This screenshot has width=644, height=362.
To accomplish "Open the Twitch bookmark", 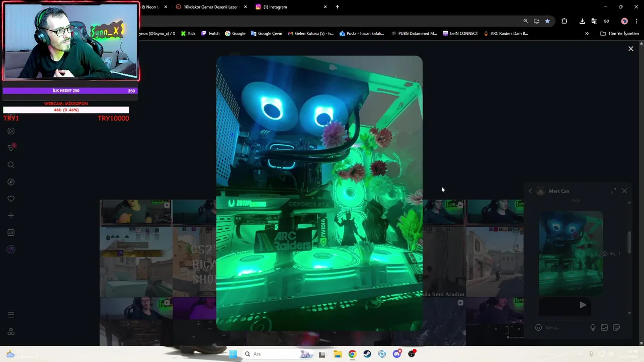I will click(x=210, y=34).
